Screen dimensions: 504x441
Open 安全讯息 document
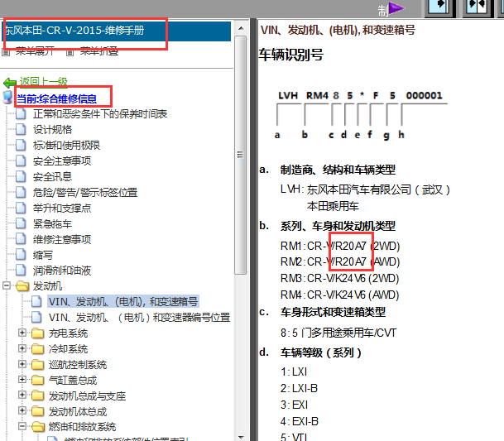(x=52, y=177)
